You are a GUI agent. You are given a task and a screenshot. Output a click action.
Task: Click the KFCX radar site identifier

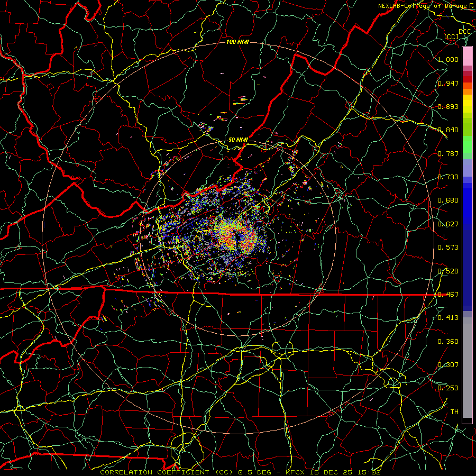coord(296,472)
